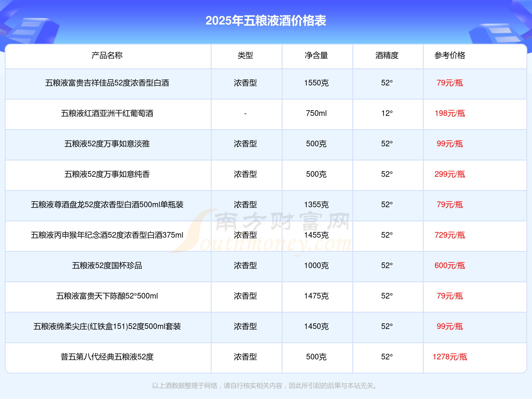
Task: Click the 参考价格 column header
Action: point(450,55)
